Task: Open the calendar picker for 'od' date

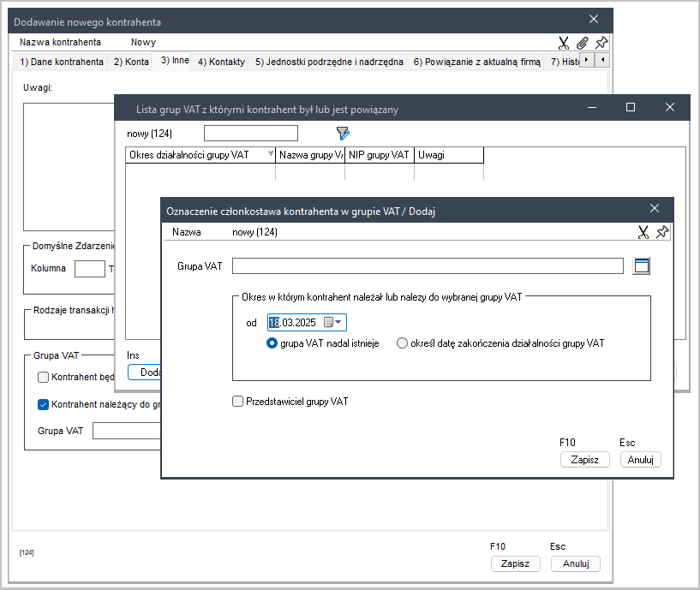Action: pos(332,322)
